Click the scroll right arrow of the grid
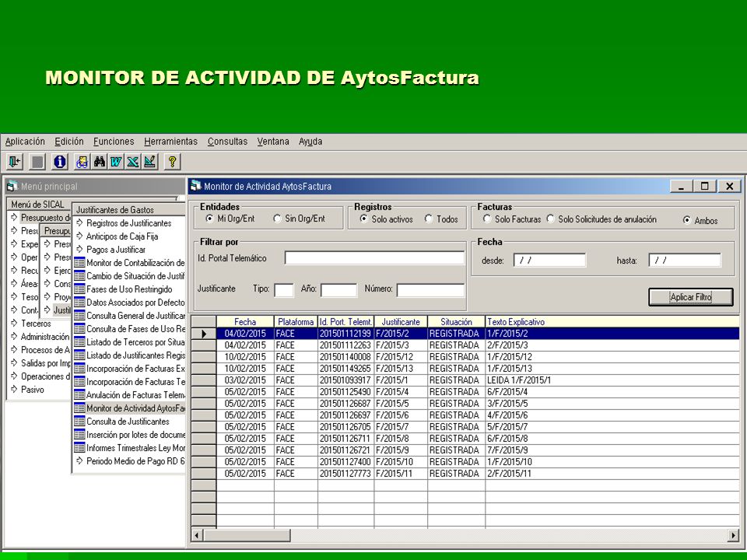The image size is (747, 560). [734, 535]
